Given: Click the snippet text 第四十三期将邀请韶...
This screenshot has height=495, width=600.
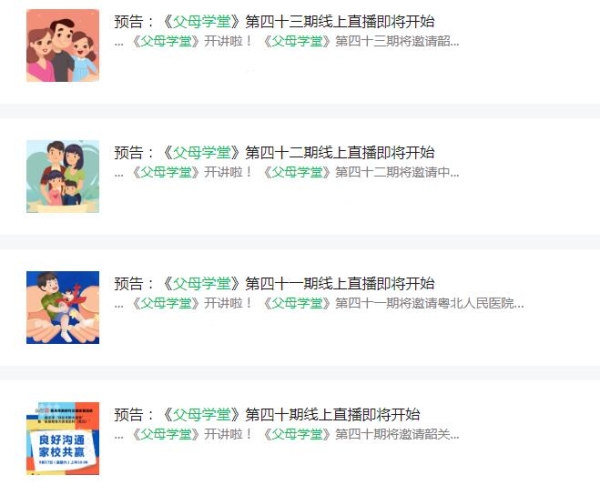Looking at the screenshot, I should coord(397,41).
